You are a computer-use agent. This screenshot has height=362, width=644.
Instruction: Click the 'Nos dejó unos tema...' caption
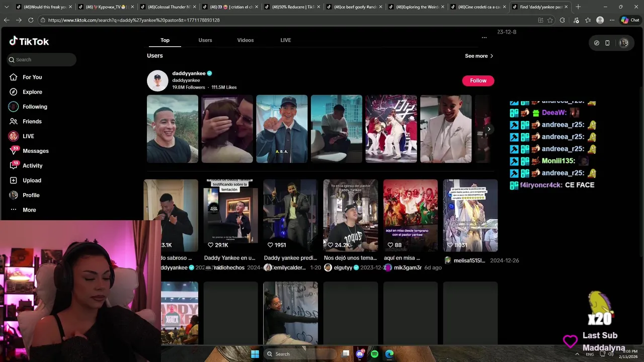pos(350,258)
